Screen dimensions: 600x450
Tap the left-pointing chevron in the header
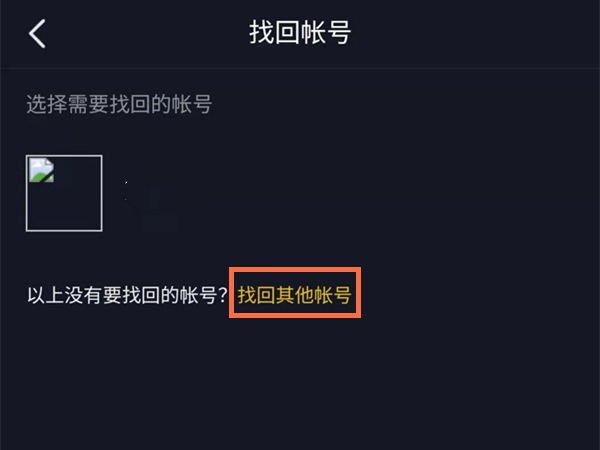(x=37, y=33)
